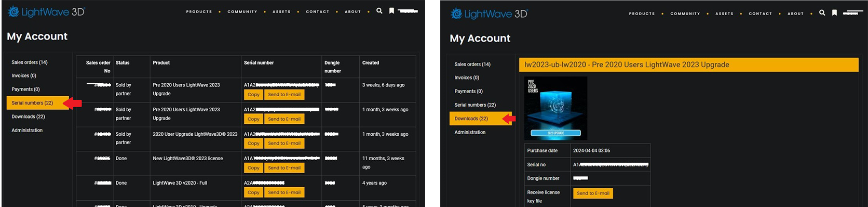
Task: Click My Account heading in right window
Action: (x=480, y=38)
